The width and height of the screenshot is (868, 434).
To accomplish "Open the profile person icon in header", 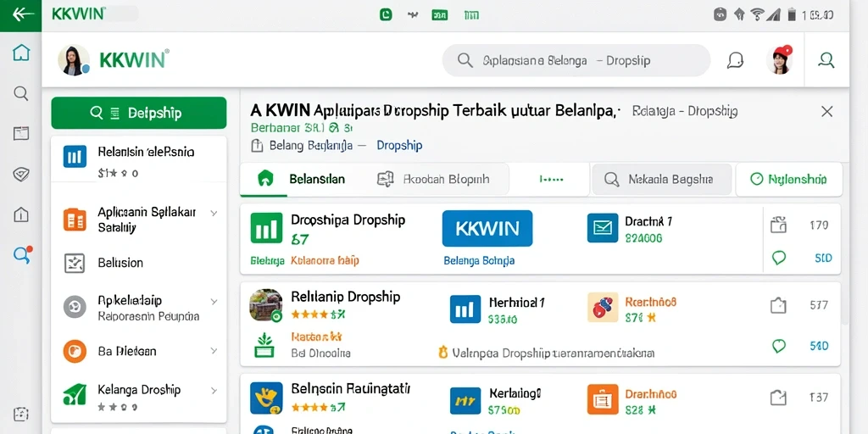I will click(x=826, y=60).
